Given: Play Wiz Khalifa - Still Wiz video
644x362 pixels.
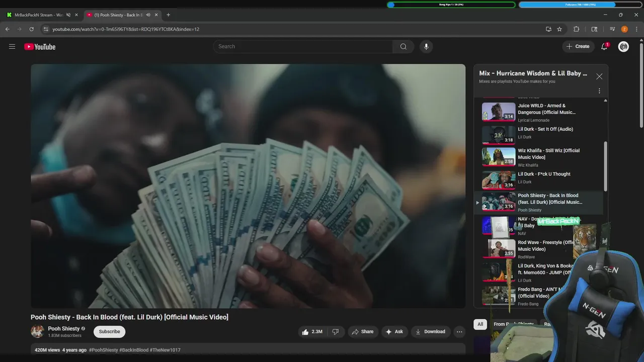Looking at the screenshot, I should (542, 157).
